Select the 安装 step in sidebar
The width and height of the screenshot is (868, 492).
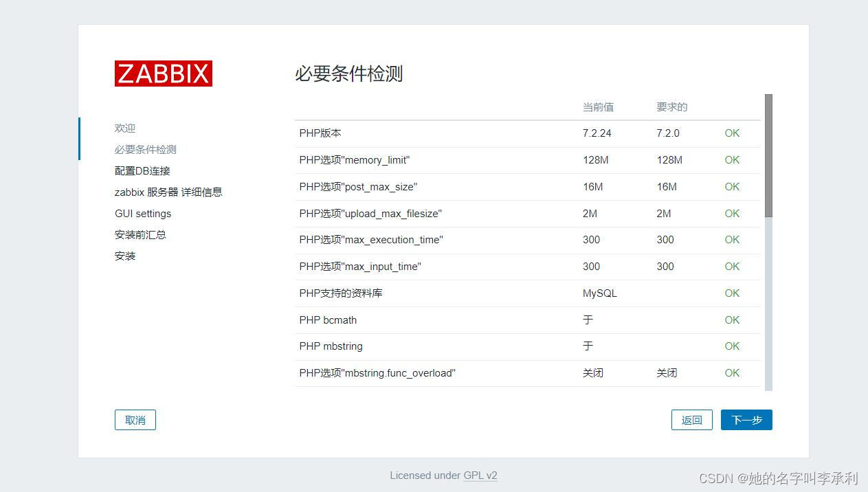point(124,256)
